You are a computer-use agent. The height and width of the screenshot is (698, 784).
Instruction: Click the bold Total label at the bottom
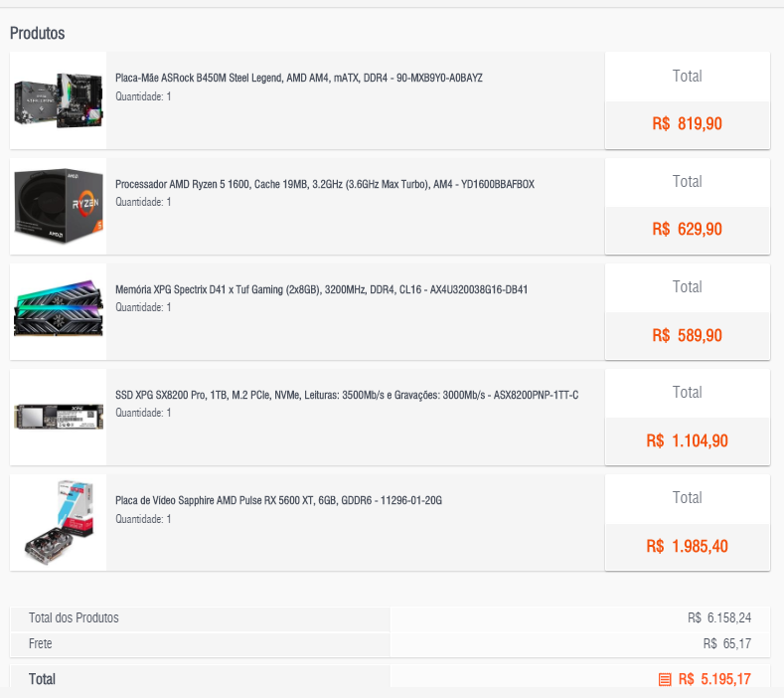(x=42, y=679)
